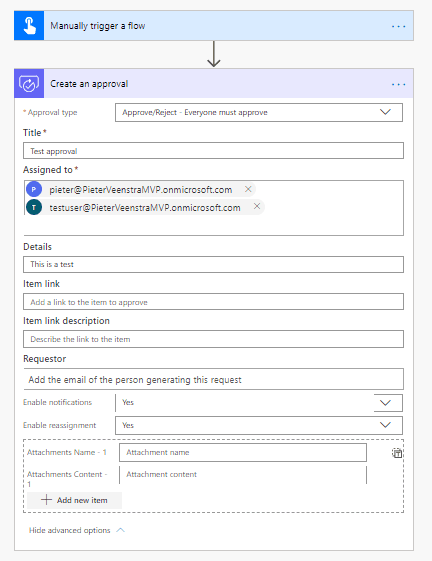Click the empty area of Assigned to field
This screenshot has width=432, height=561.
pyautogui.click(x=213, y=225)
